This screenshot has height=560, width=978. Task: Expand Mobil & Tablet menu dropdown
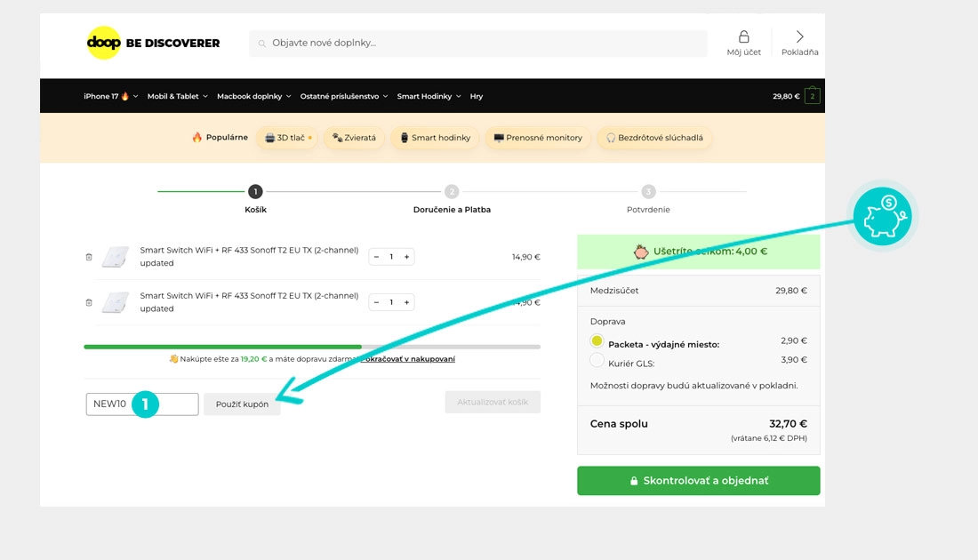177,96
